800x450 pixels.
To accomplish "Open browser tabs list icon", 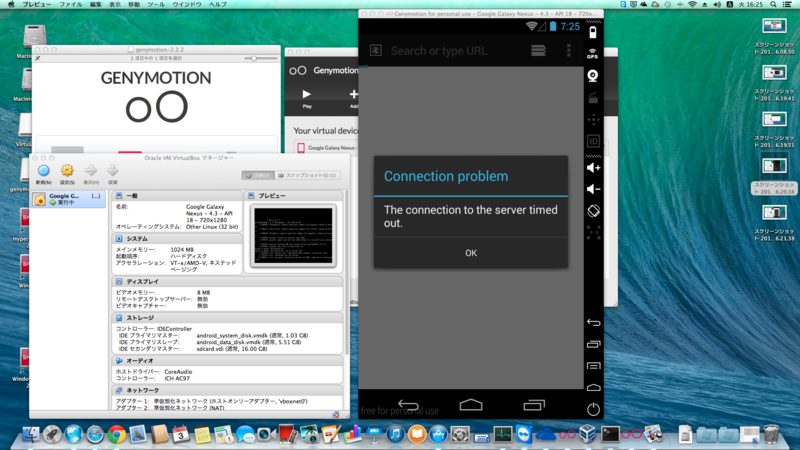I will 538,51.
